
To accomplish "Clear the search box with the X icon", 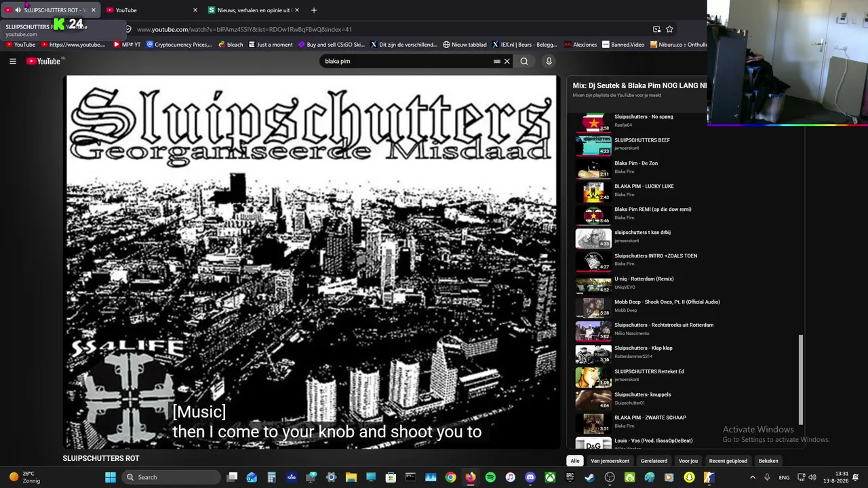I will pyautogui.click(x=507, y=61).
